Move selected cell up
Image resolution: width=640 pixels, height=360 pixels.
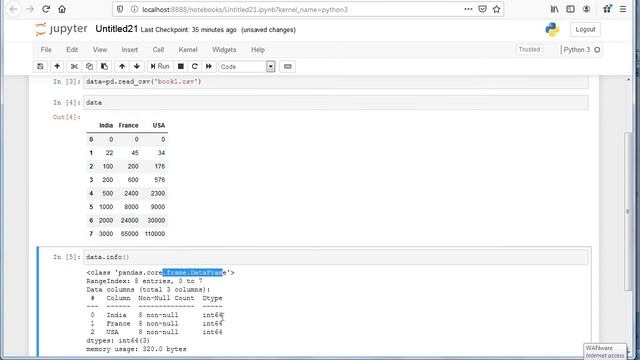coord(122,67)
